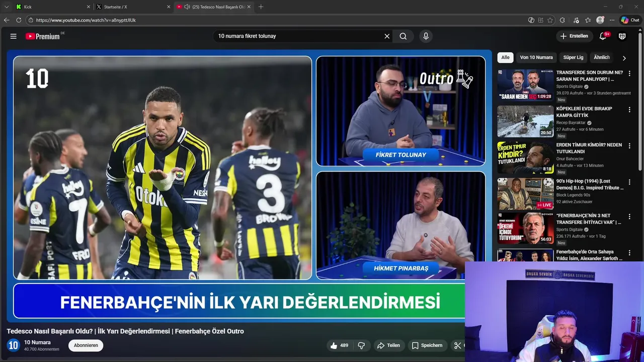This screenshot has width=644, height=362.
Task: Open the Erstellen create button
Action: [574, 36]
